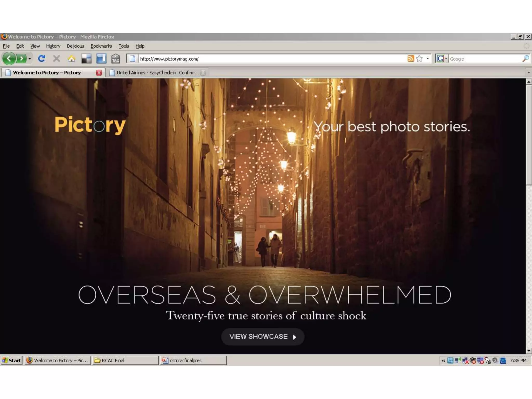Open back/forward history dropdown arrow
The width and height of the screenshot is (532, 399).
(30, 59)
